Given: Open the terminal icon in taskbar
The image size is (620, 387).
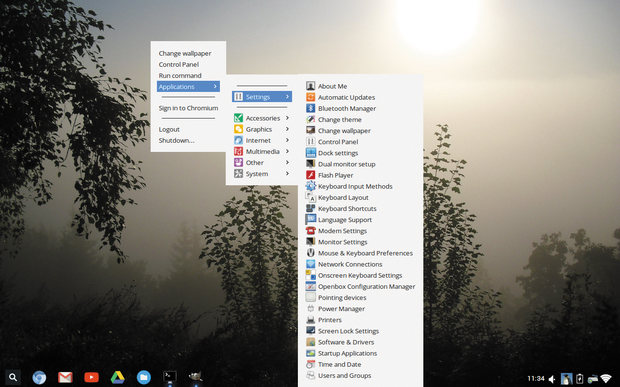Looking at the screenshot, I should tap(170, 376).
